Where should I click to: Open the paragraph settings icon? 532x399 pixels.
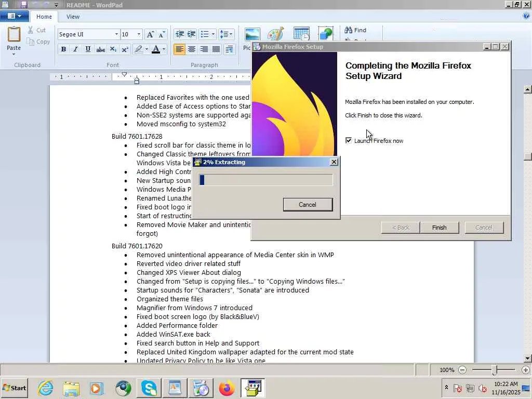coord(229,49)
